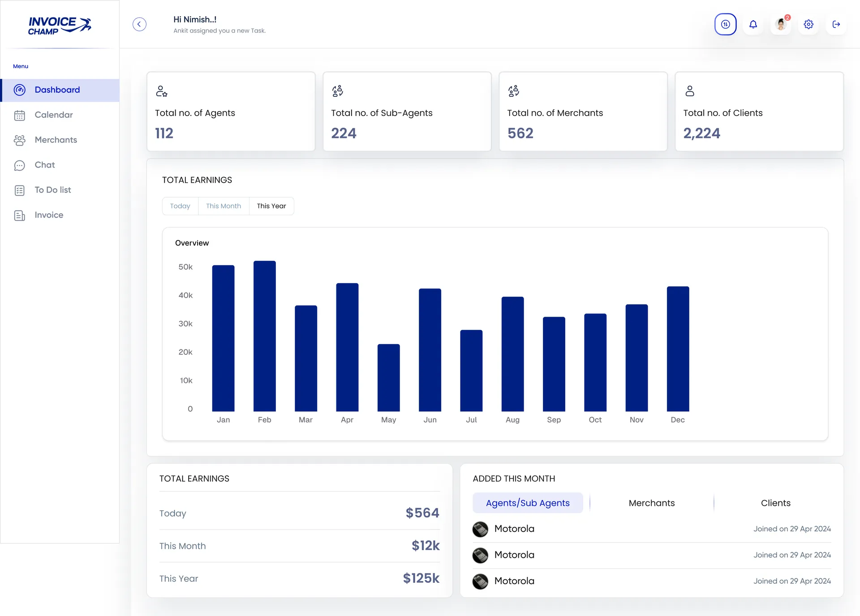Screen dimensions: 860x616
Task: Click the February bar in chart
Action: click(x=264, y=336)
